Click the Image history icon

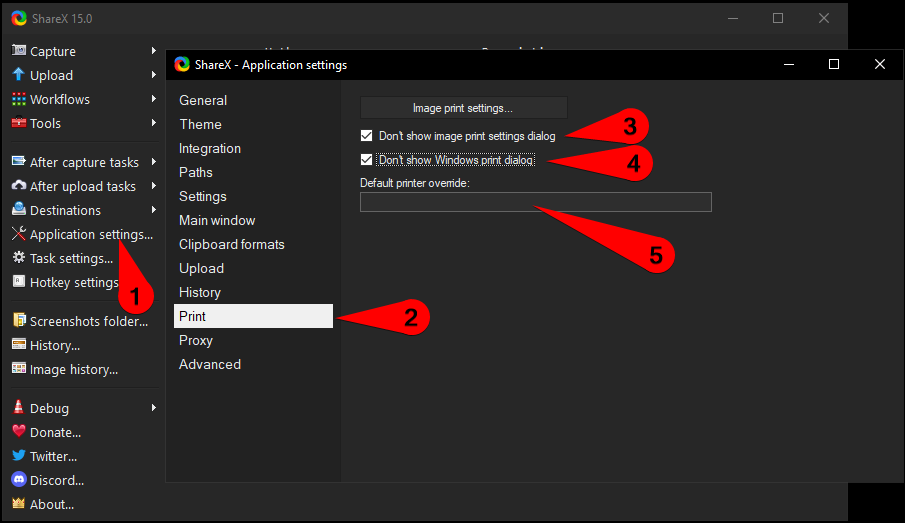click(x=19, y=368)
